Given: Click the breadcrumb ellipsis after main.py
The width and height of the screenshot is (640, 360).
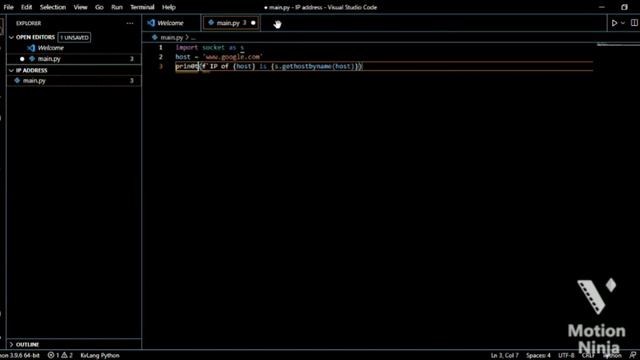Looking at the screenshot, I should pyautogui.click(x=193, y=38).
